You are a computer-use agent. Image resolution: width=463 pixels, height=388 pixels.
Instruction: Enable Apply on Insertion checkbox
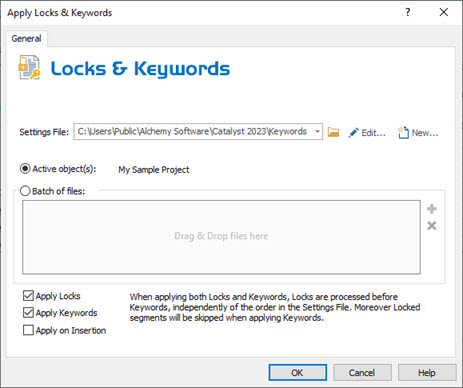coord(28,330)
